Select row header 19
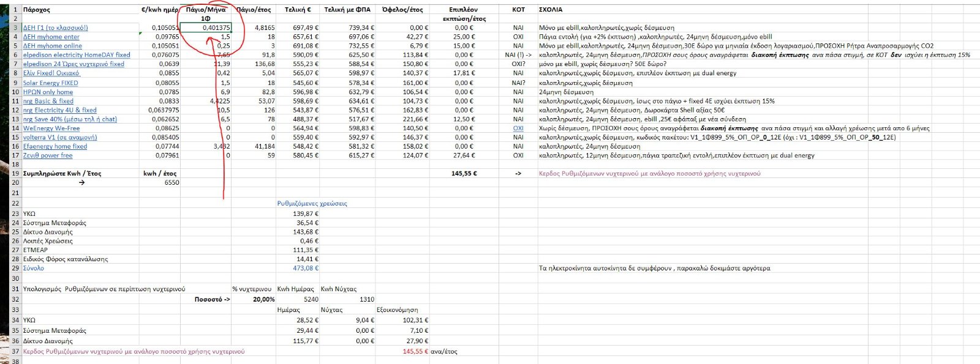The width and height of the screenshot is (980, 364). (15, 174)
